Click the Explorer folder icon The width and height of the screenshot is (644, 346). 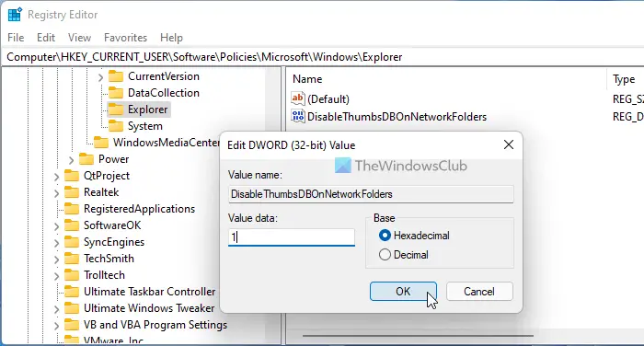point(116,110)
